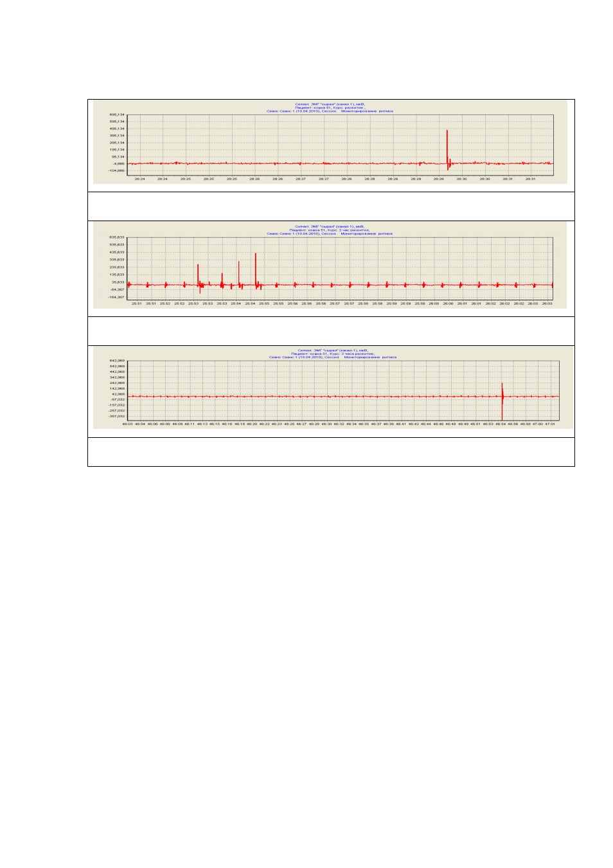The image size is (613, 868).
Task: Click the 46:03 time label
Action: point(128,424)
